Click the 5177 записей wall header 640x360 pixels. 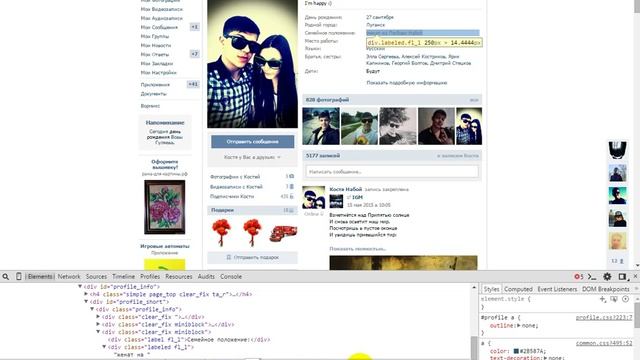click(x=323, y=156)
